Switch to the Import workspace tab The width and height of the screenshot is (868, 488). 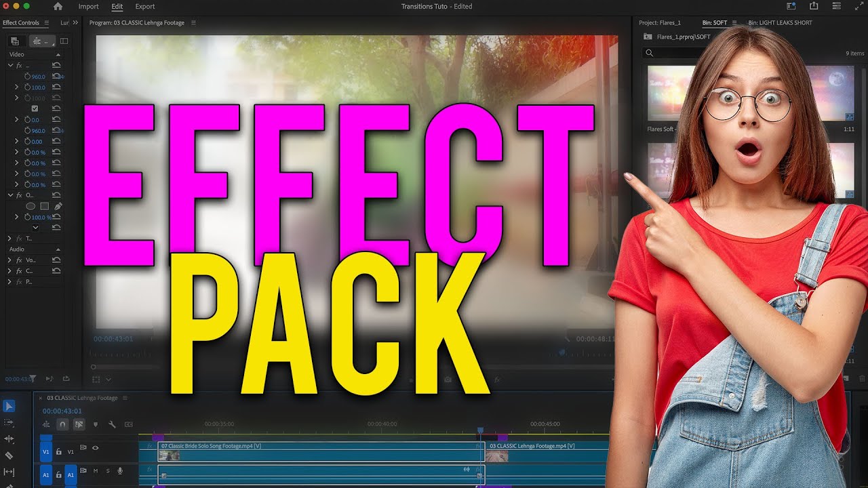88,6
